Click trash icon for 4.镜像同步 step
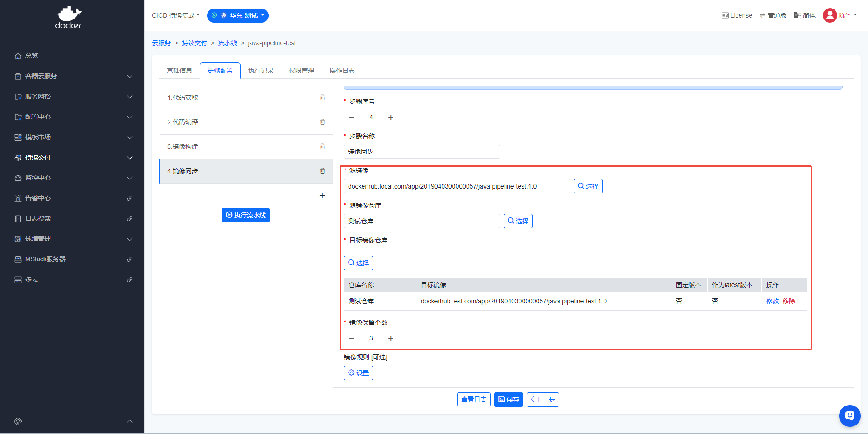This screenshot has width=868, height=434. click(x=322, y=171)
